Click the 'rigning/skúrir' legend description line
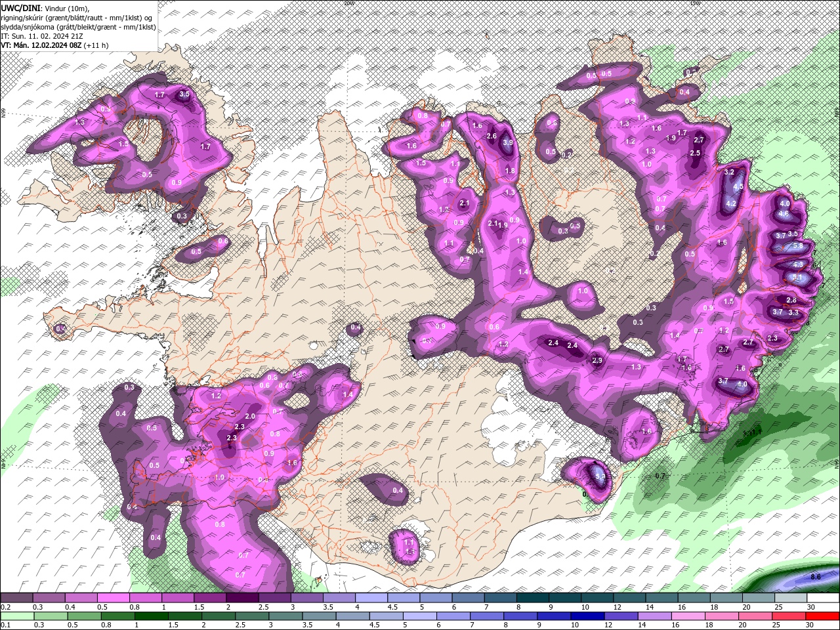This screenshot has width=840, height=630. pyautogui.click(x=76, y=17)
